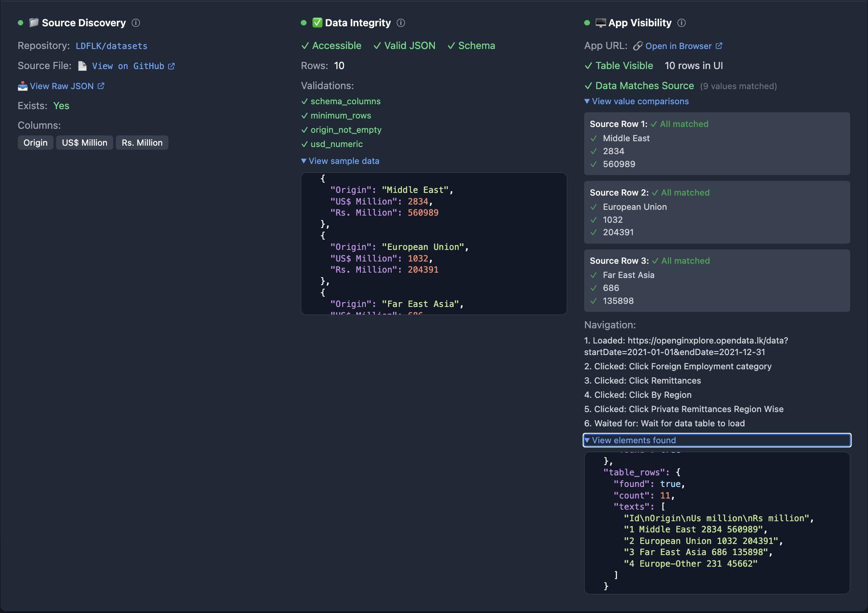The image size is (868, 613).
Task: Select the Rs. Million column chip
Action: (142, 143)
